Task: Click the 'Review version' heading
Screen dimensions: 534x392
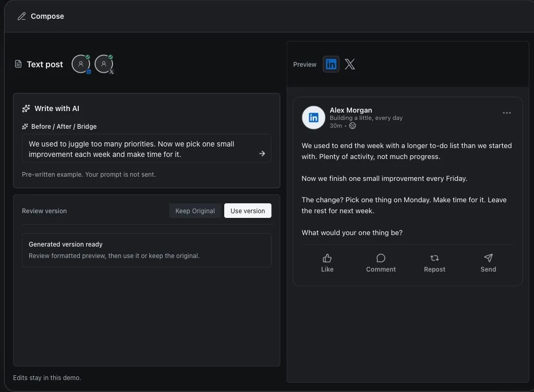Action: [44, 211]
